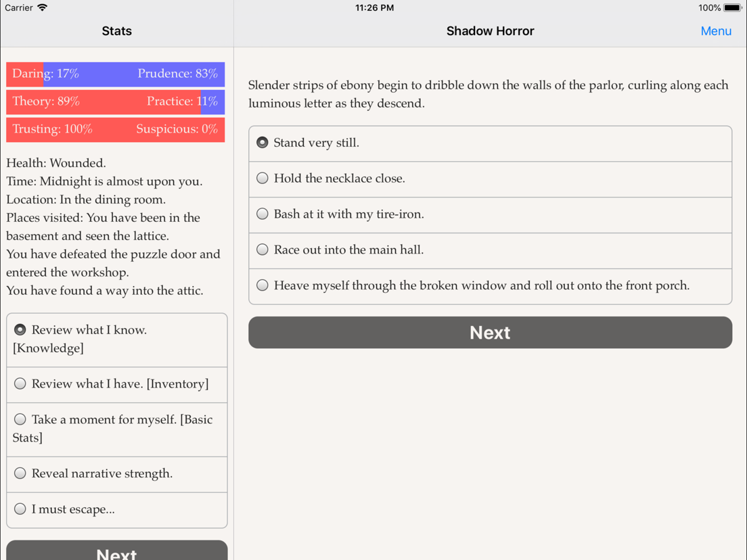Click Next button in Stats panel

116,551
